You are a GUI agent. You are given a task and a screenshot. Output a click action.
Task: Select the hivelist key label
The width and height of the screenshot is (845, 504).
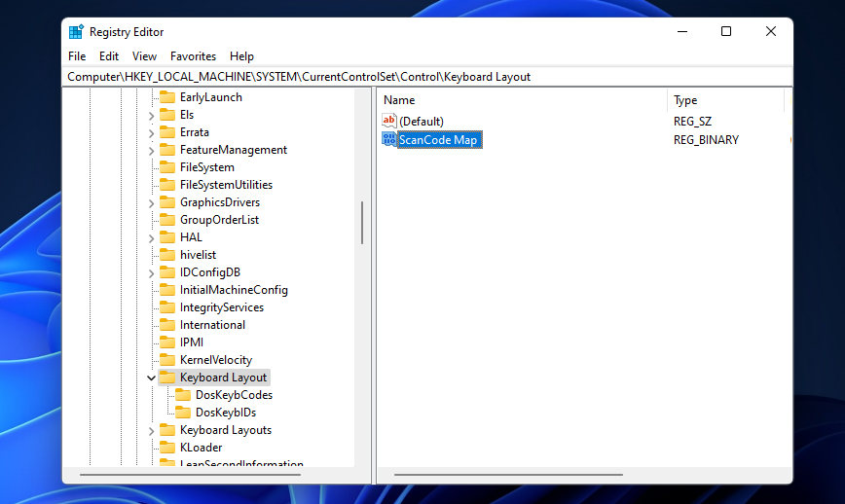[198, 255]
